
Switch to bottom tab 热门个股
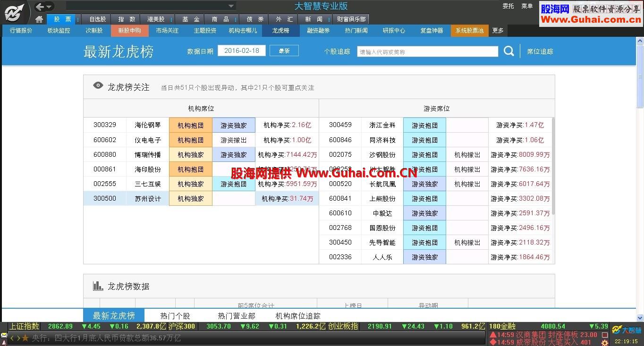175,316
